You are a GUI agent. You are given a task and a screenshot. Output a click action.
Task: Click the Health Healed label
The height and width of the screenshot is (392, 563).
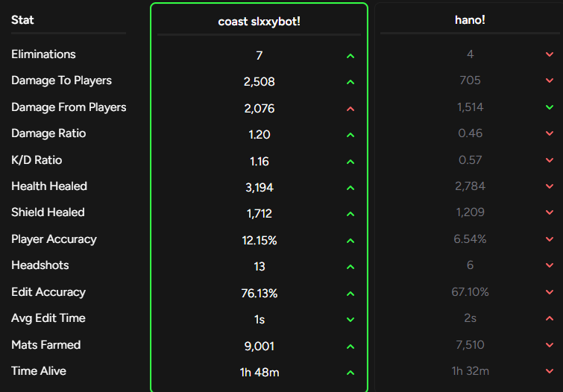point(49,186)
